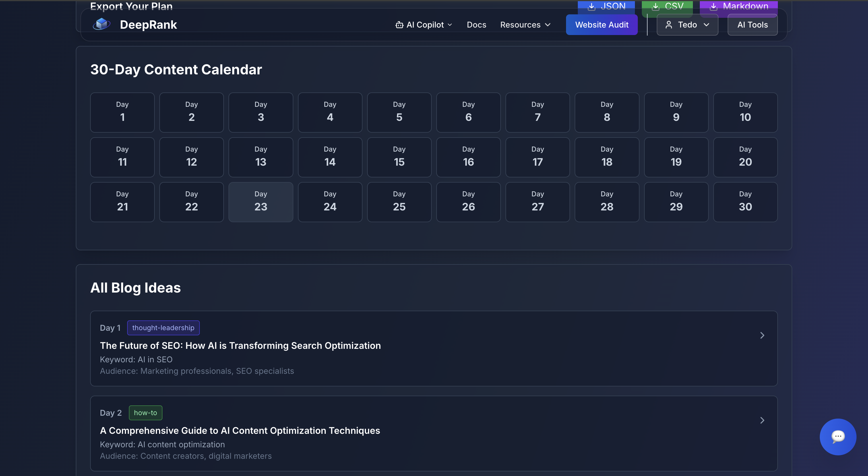Image resolution: width=868 pixels, height=476 pixels.
Task: Open the Resources dropdown
Action: pos(525,24)
